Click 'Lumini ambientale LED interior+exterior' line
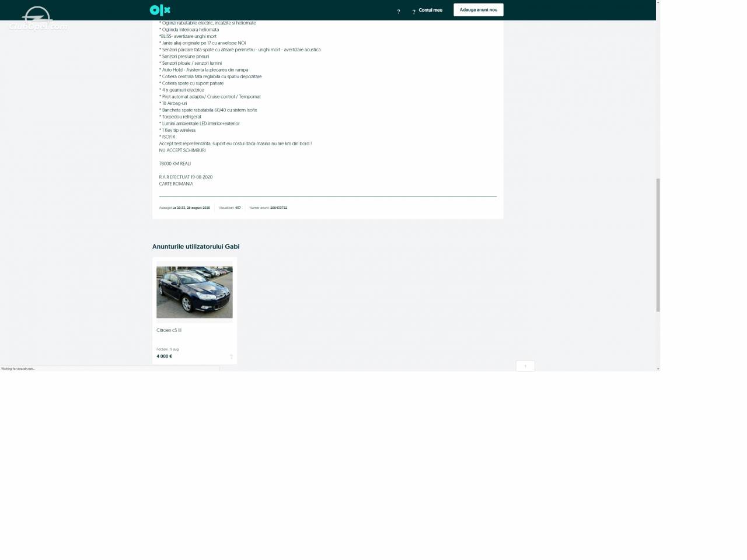 coord(199,124)
